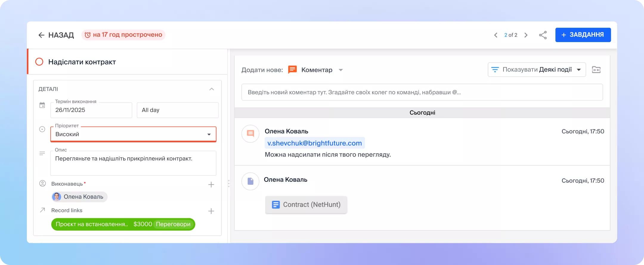The width and height of the screenshot is (644, 265).
Task: Click the All day time field
Action: [177, 110]
